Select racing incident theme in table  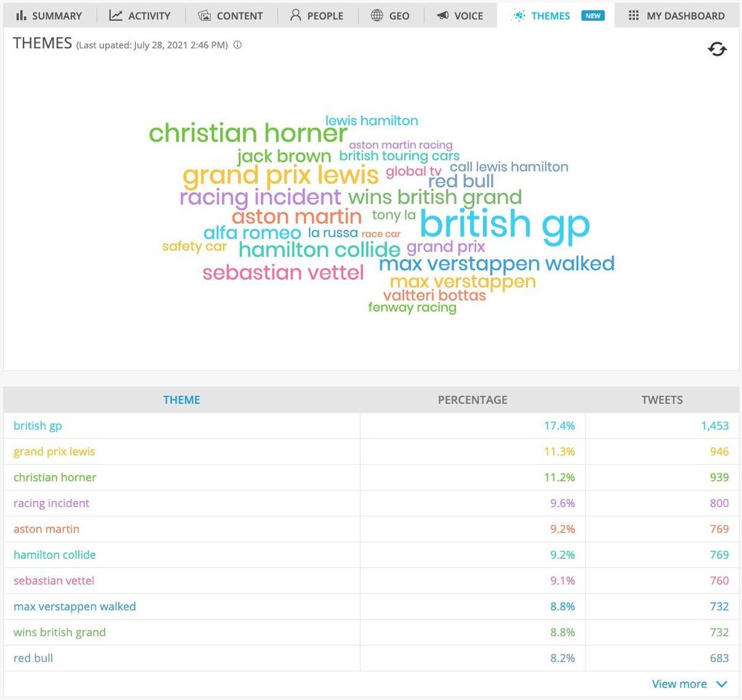pyautogui.click(x=51, y=503)
